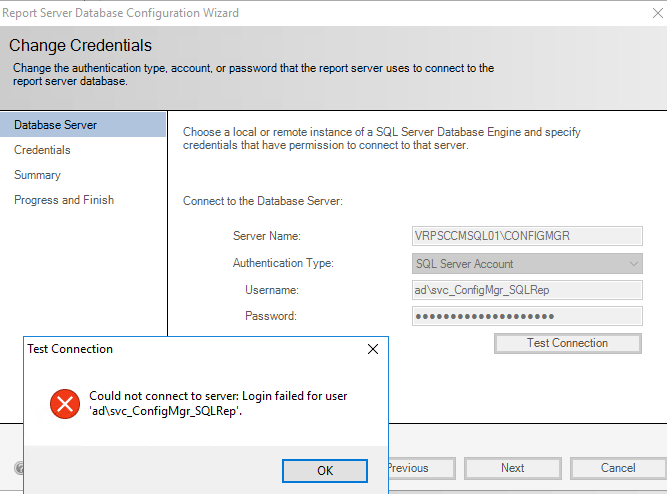Screen dimensions: 667x494
Task: Click the Username input field
Action: [527, 290]
